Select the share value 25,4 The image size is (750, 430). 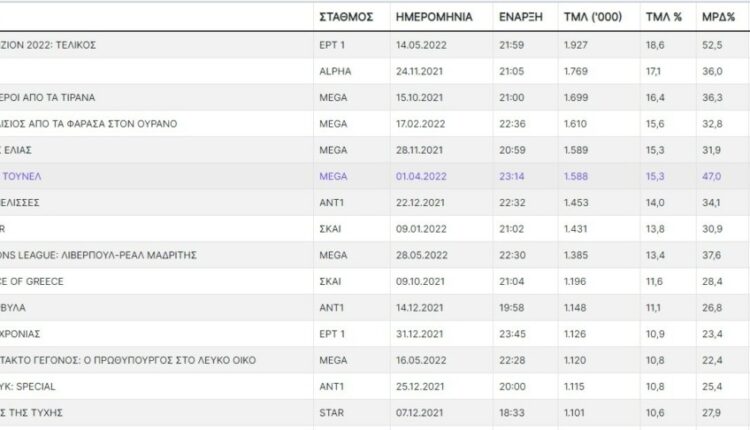pyautogui.click(x=712, y=387)
